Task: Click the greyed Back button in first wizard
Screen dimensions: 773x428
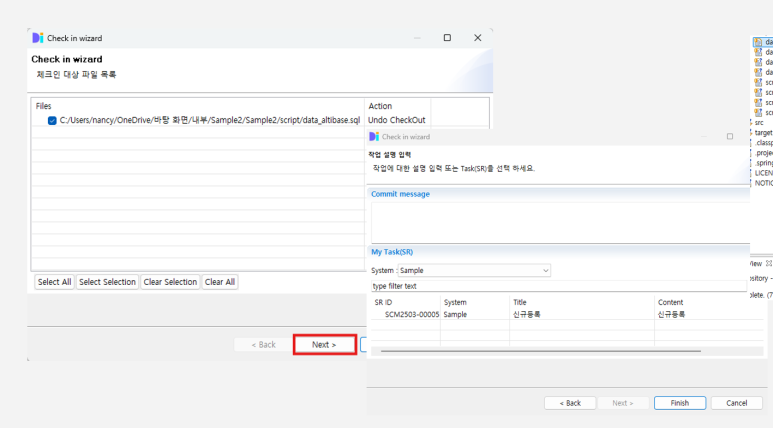Action: [264, 345]
